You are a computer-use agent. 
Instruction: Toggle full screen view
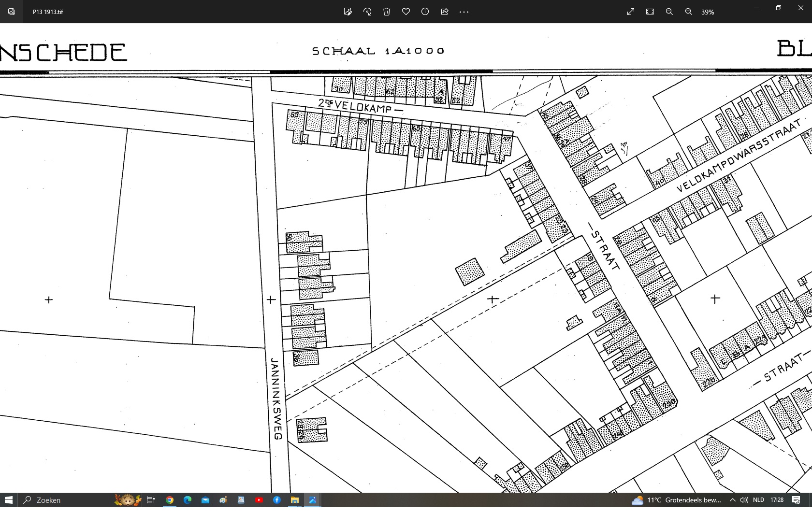click(631, 12)
